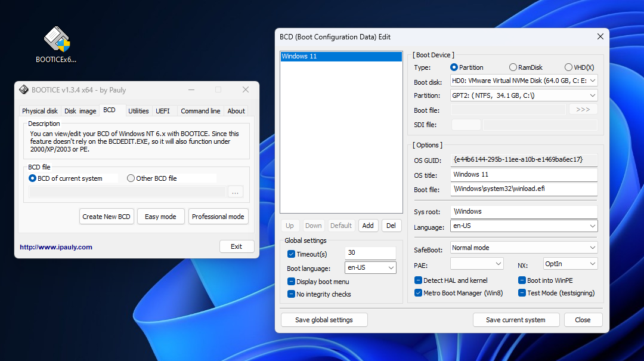Close the BOOTICE main window

pos(246,90)
